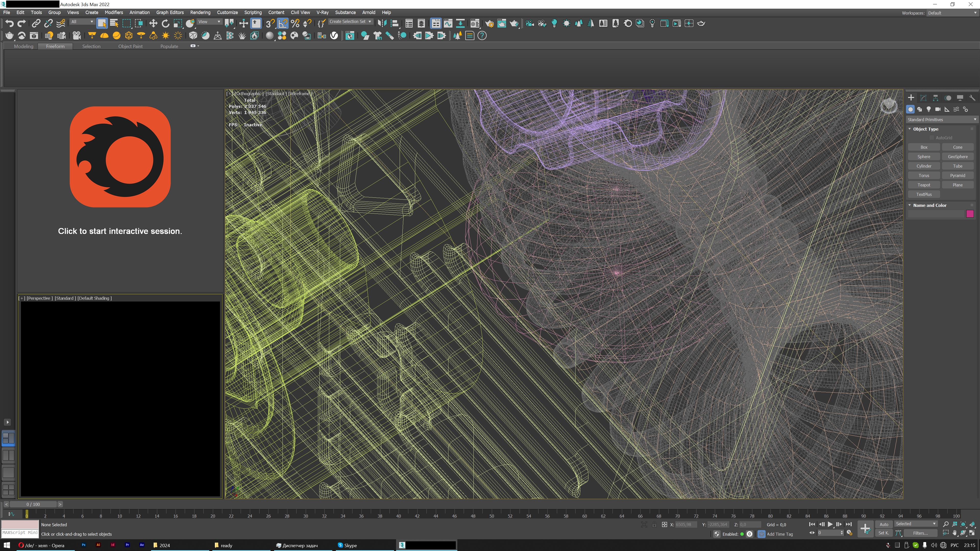Open the pink object color swatch
The image size is (980, 551).
tap(970, 214)
